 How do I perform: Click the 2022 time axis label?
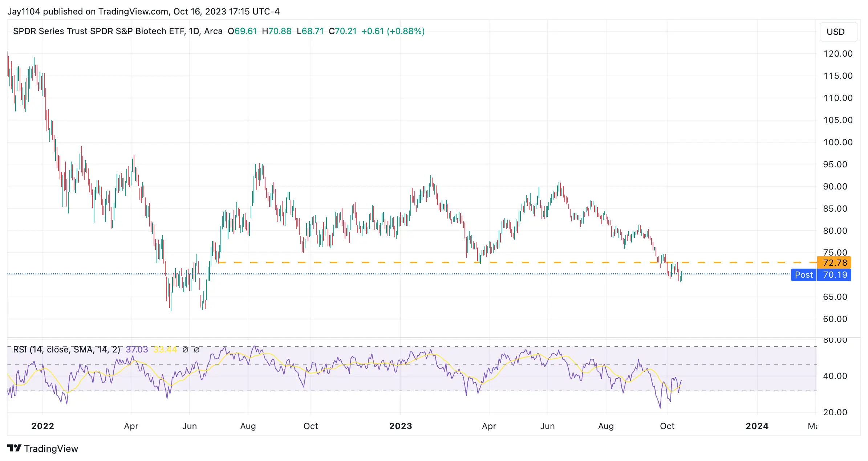click(x=43, y=426)
